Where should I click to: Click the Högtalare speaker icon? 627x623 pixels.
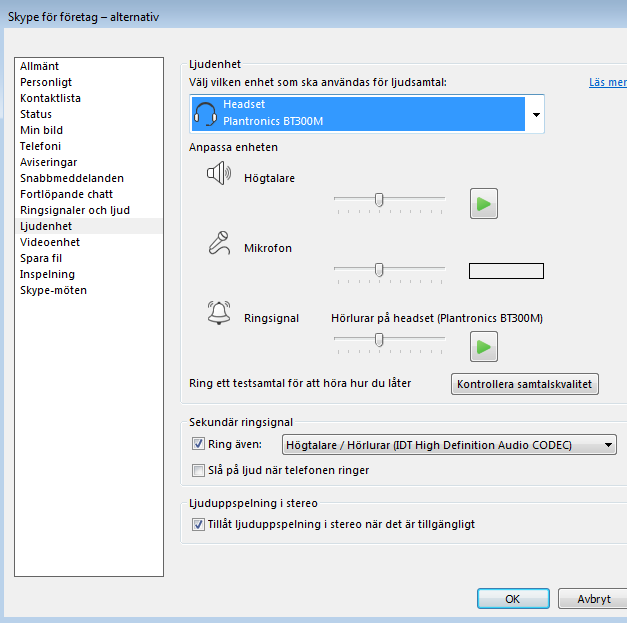pos(219,174)
